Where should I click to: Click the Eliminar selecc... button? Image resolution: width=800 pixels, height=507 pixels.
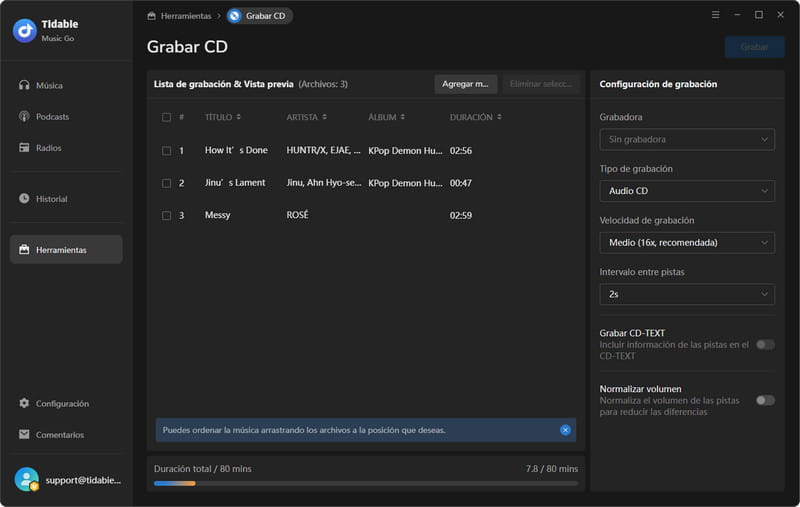tap(541, 84)
